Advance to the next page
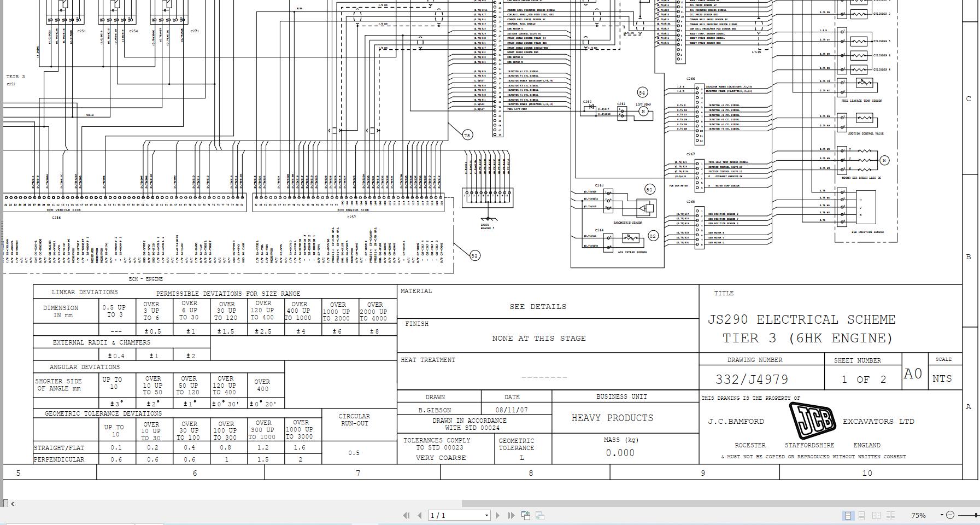The width and height of the screenshot is (980, 525). point(497,515)
